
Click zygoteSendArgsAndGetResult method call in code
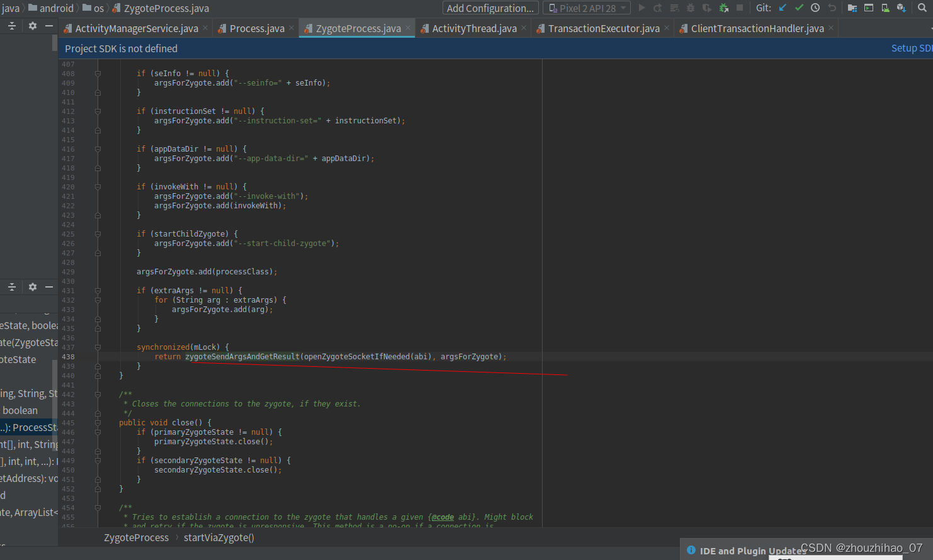(x=242, y=357)
